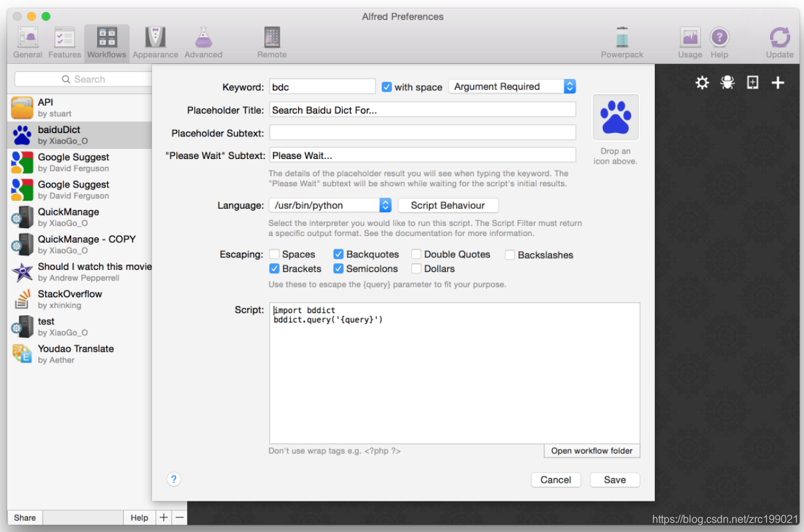The image size is (804, 532).
Task: Cancel the script filter dialog
Action: click(556, 479)
